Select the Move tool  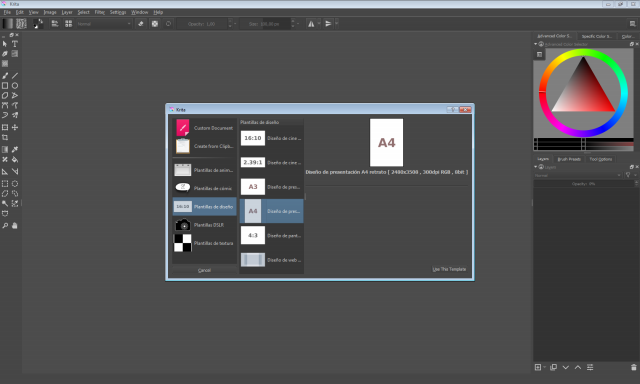(x=15, y=128)
